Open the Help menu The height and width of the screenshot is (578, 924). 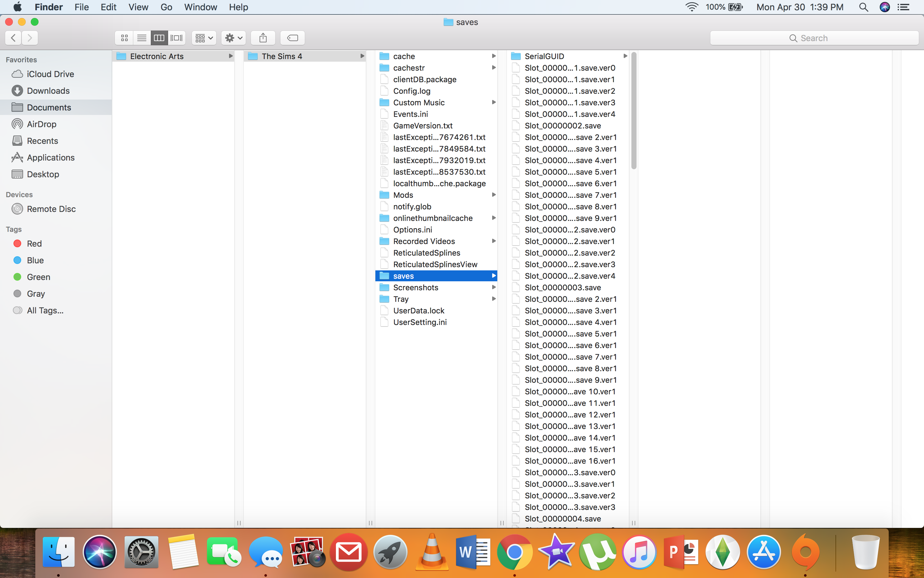(x=238, y=7)
